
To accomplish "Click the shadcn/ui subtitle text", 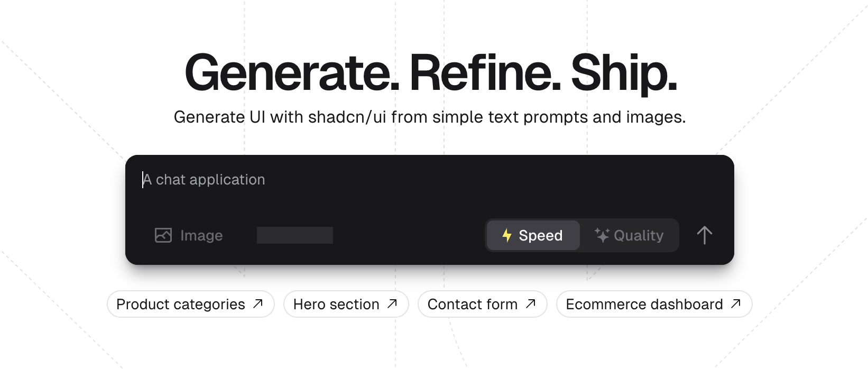I will click(x=430, y=117).
